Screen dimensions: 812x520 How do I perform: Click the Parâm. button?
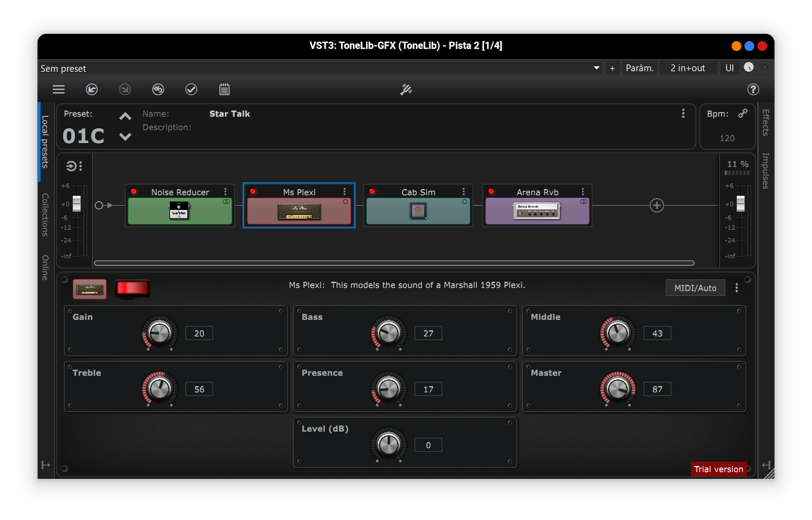[639, 68]
